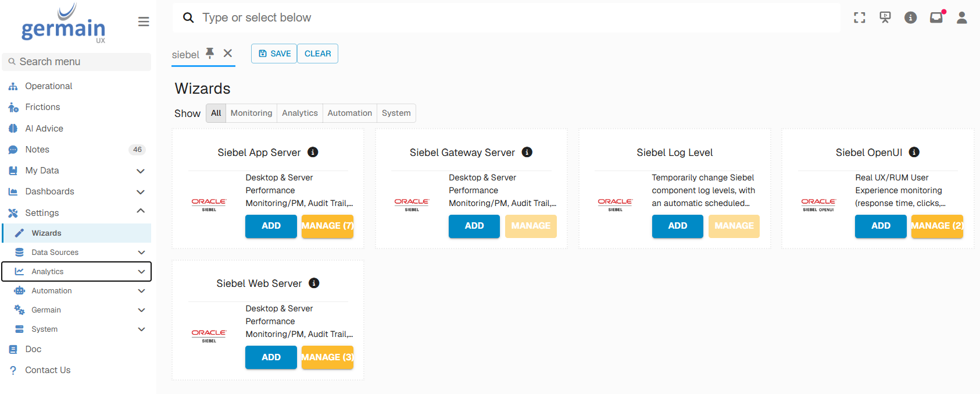This screenshot has height=394, width=980.
Task: Click the SAVE button
Action: [x=274, y=54]
